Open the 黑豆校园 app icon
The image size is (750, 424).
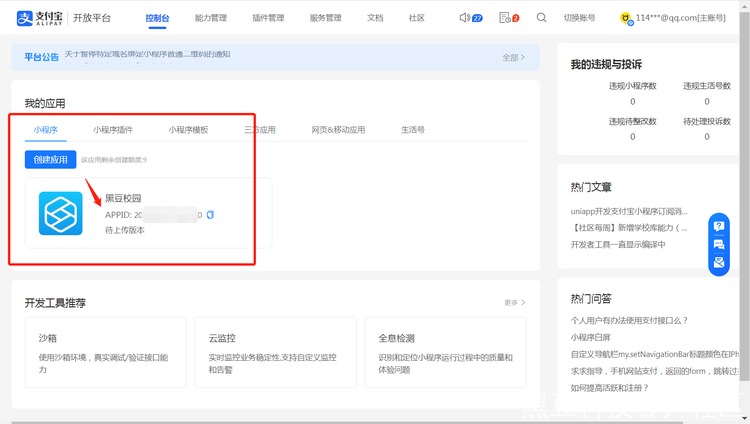(61, 213)
